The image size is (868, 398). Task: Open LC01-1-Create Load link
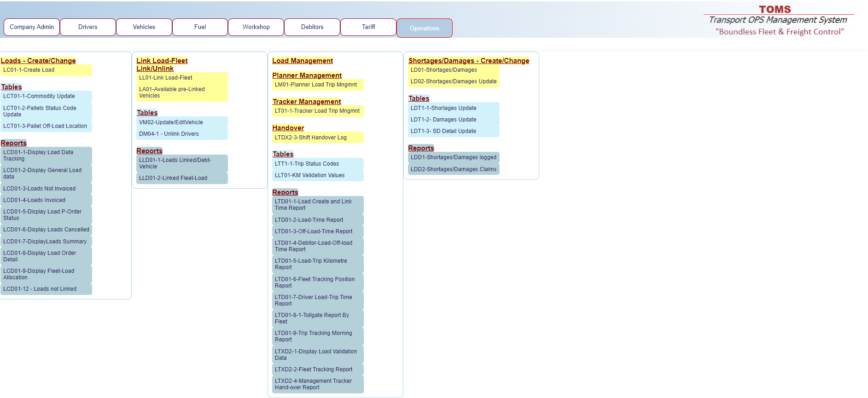(29, 70)
